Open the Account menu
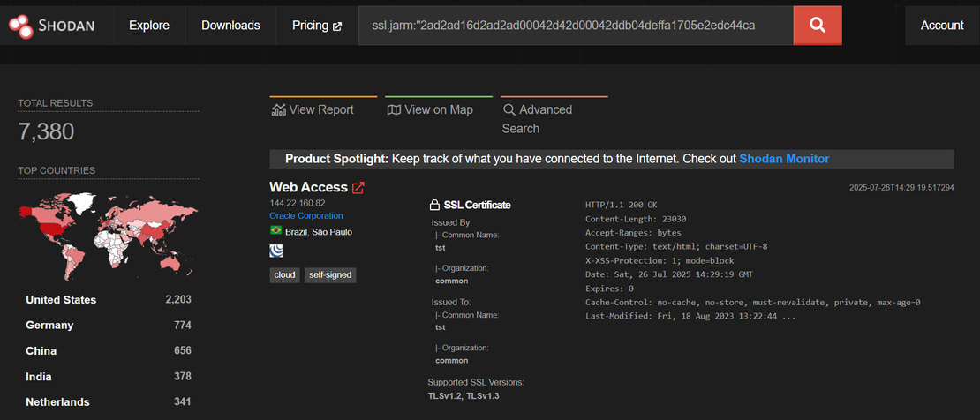980x420 pixels. click(942, 26)
